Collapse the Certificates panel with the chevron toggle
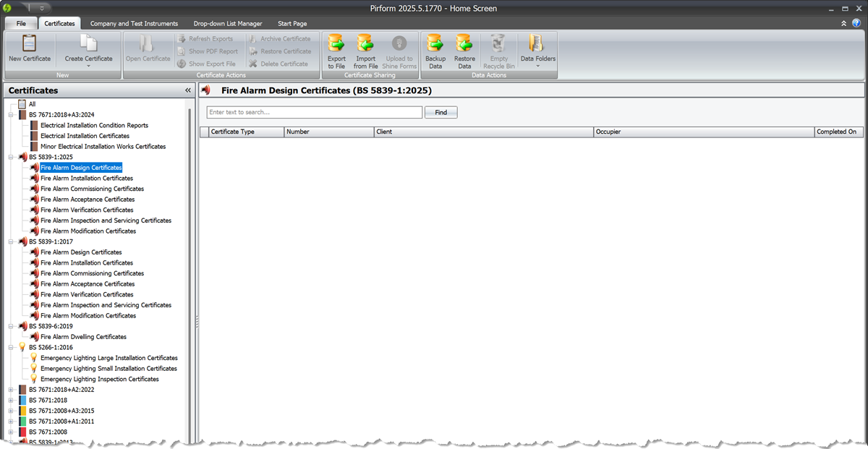 click(188, 90)
